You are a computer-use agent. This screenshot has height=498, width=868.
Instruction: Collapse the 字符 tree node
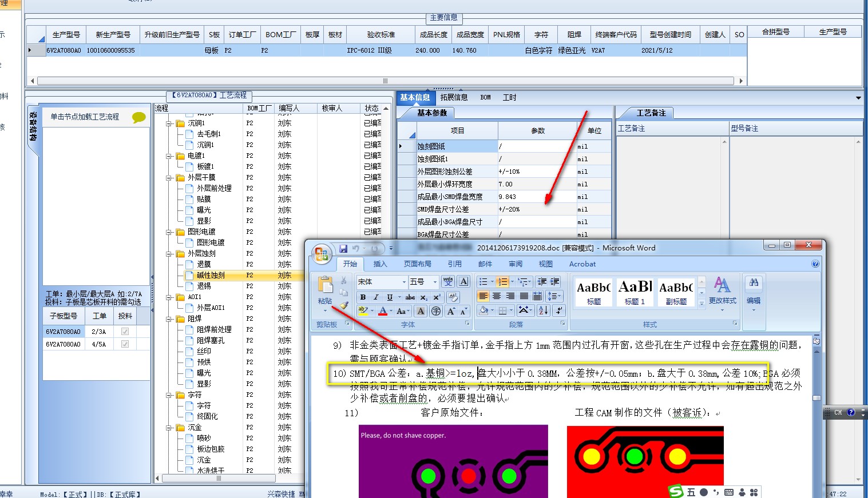click(169, 395)
